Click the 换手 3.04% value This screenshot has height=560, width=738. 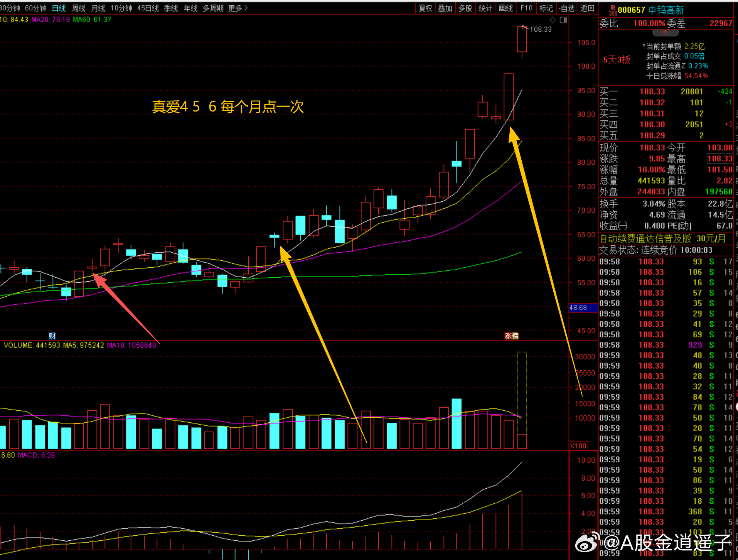tap(654, 204)
